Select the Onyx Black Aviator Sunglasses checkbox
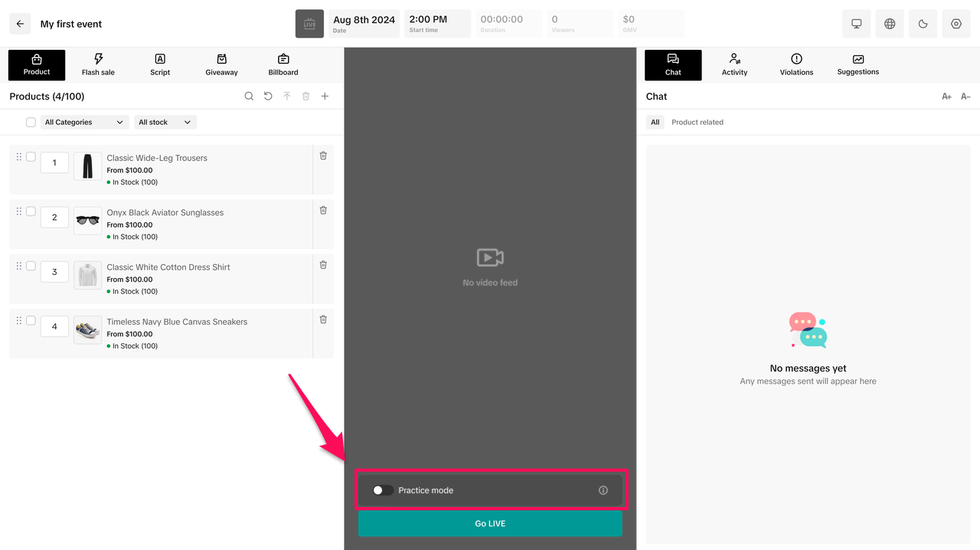 31,211
